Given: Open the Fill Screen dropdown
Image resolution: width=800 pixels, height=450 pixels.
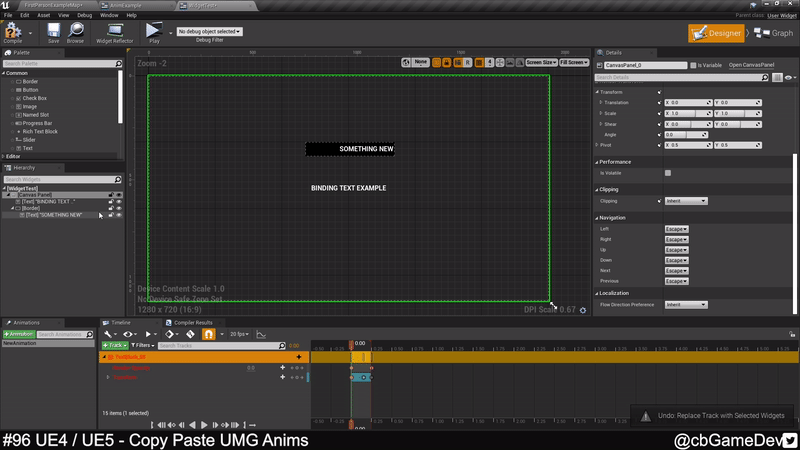Looking at the screenshot, I should pyautogui.click(x=573, y=62).
